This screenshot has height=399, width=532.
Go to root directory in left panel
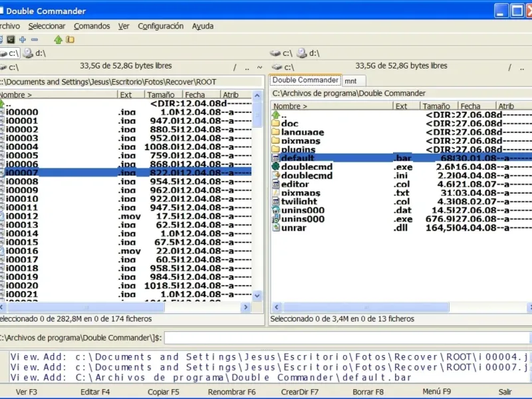234,67
